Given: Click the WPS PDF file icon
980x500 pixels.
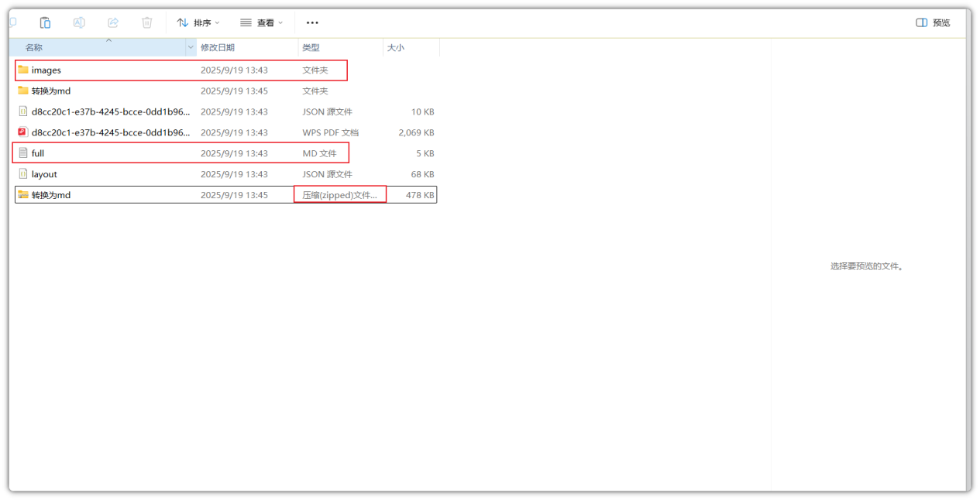Looking at the screenshot, I should [x=23, y=132].
